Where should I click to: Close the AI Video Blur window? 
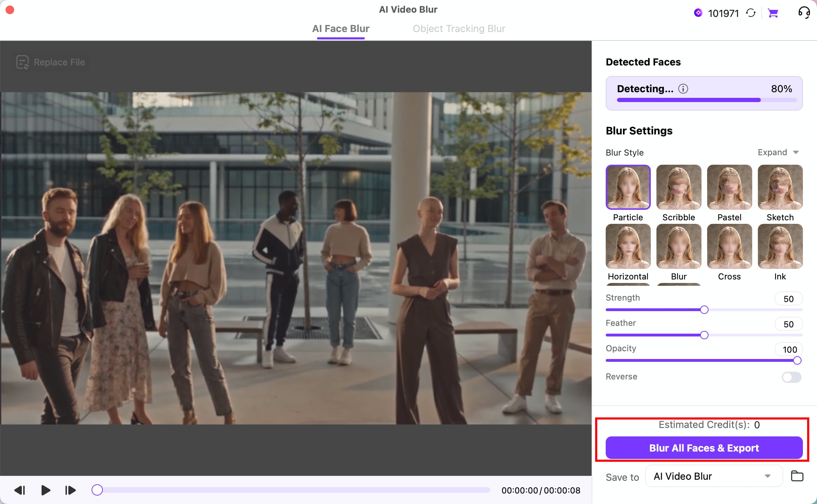click(10, 10)
